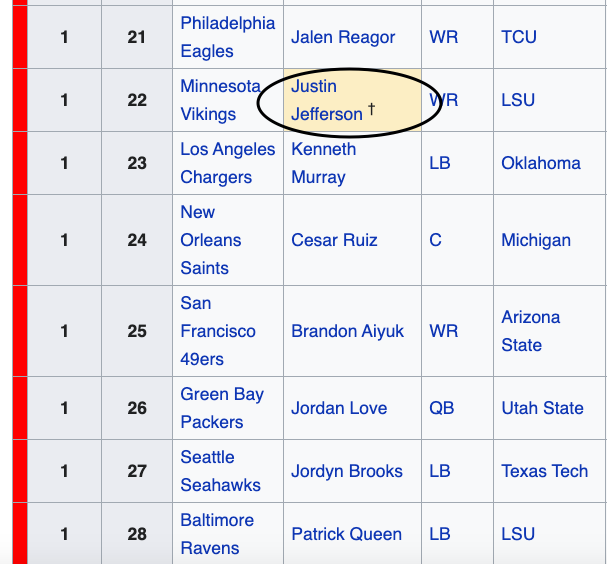
Task: Open the Texas Tech college link
Action: pos(545,471)
